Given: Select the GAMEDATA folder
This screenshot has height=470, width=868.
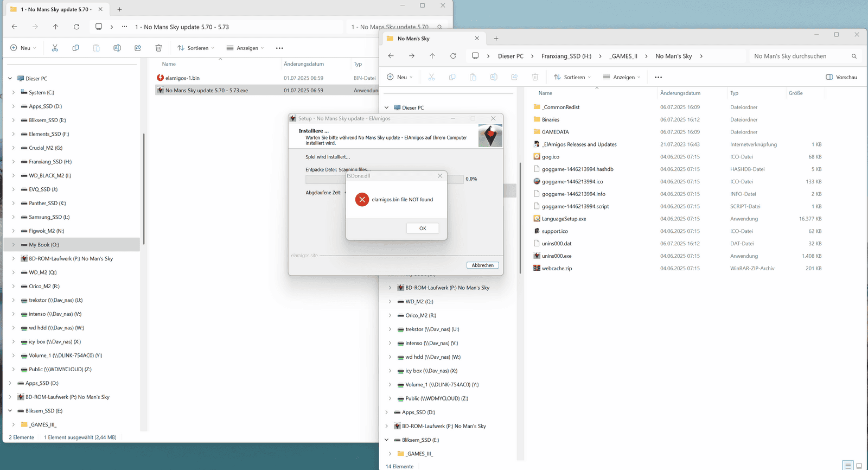Looking at the screenshot, I should [x=555, y=132].
